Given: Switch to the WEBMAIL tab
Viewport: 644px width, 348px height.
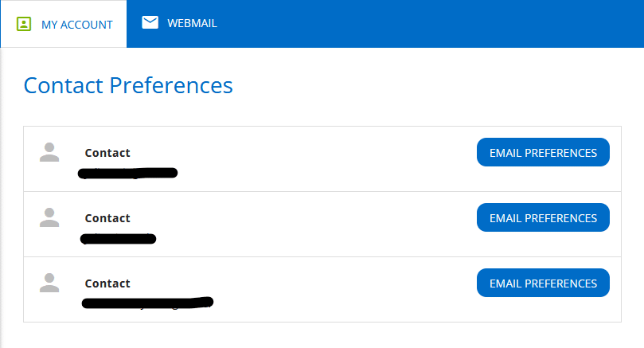Looking at the screenshot, I should pos(179,23).
